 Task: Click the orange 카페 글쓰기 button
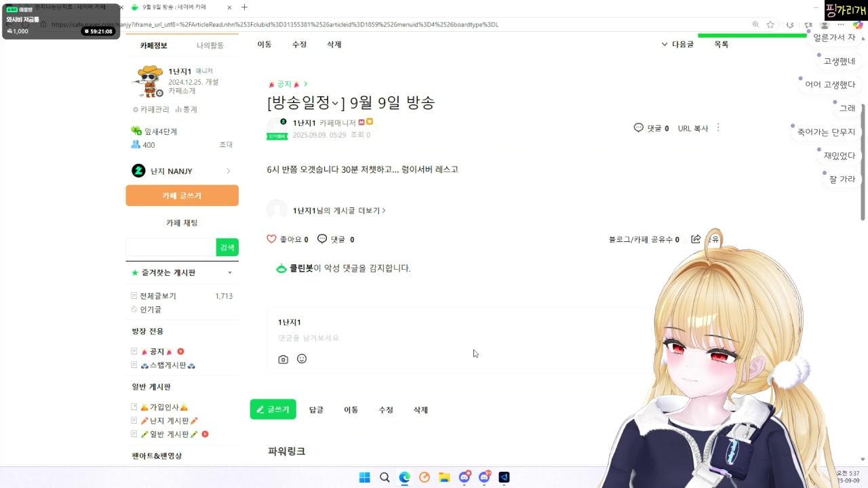pos(182,195)
